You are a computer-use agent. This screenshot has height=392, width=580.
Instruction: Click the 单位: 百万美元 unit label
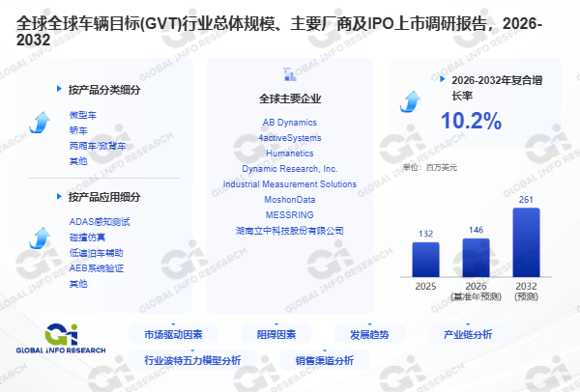coord(430,167)
